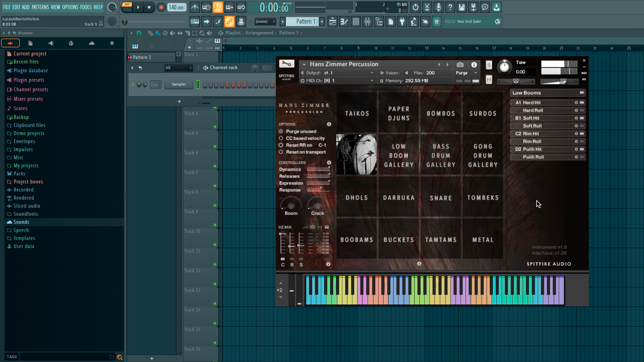Open the Kontakt instrument info icon
644x362 pixels.
click(474, 65)
